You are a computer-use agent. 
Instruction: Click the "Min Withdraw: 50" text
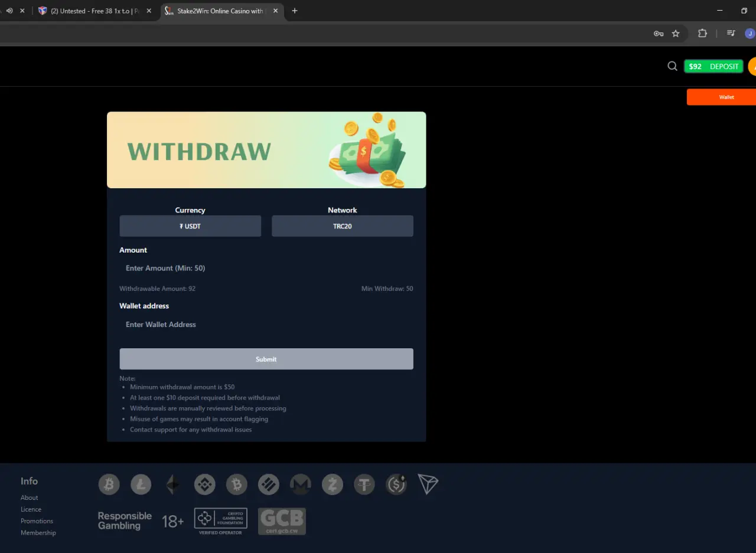(387, 289)
